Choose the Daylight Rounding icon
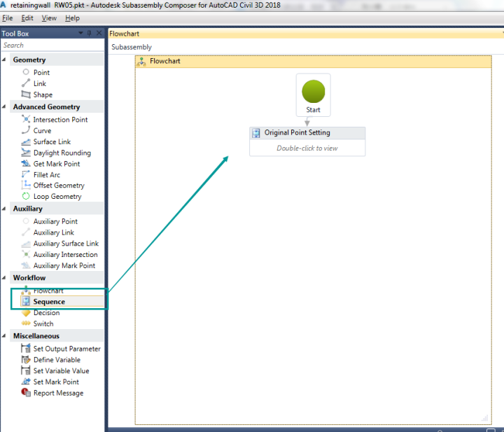 point(26,153)
